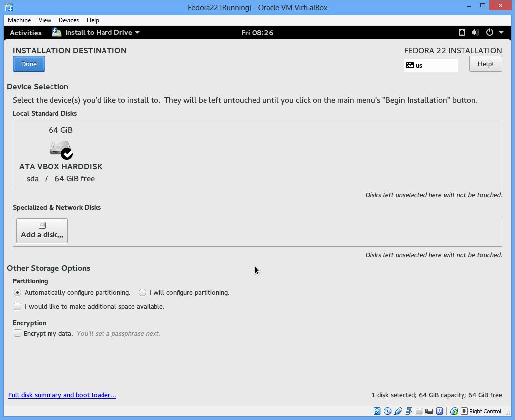Click Add a disk... button
This screenshot has height=420, width=515.
point(42,231)
